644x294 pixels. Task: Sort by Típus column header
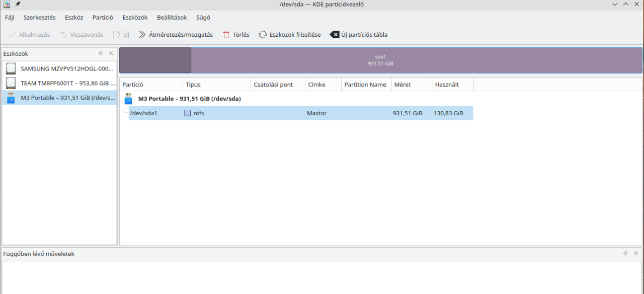[217, 85]
